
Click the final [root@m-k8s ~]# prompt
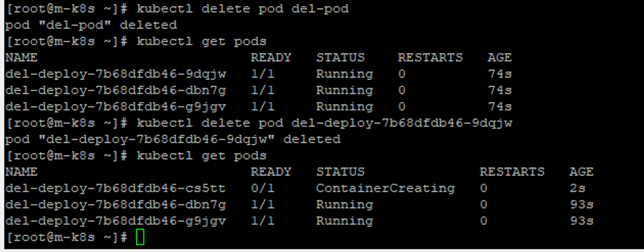point(67,237)
